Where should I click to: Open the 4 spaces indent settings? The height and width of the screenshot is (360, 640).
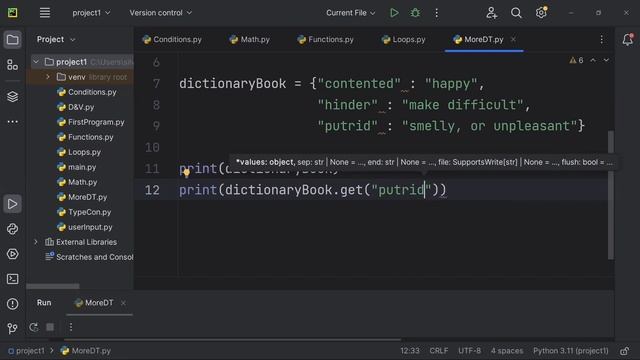point(507,351)
